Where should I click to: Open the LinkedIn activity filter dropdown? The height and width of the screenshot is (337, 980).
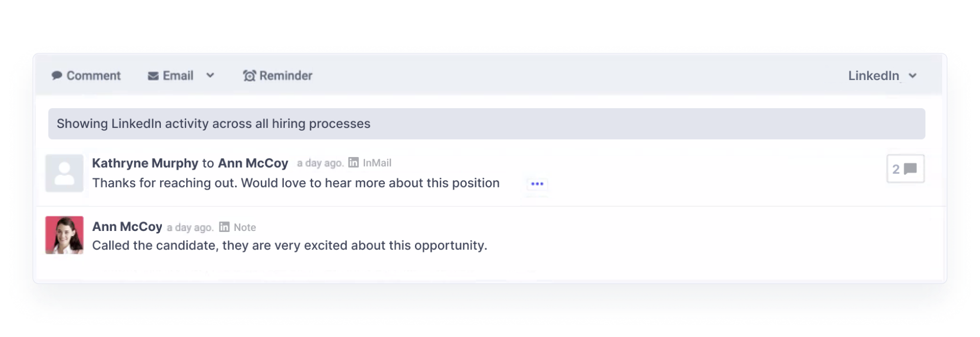[x=882, y=76]
